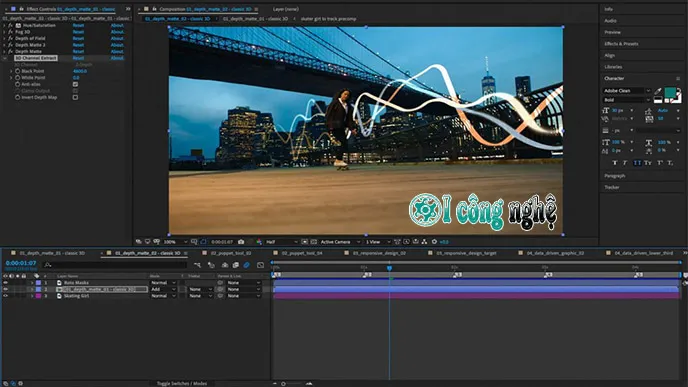Toggle visibility eye of layer 2 depth matte
The height and width of the screenshot is (387, 688).
coord(5,290)
